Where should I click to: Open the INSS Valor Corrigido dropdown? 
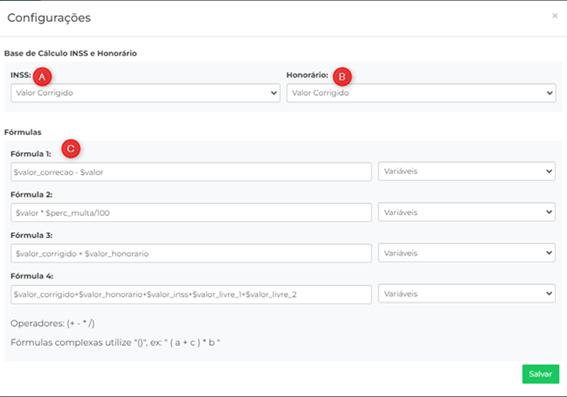tap(145, 93)
